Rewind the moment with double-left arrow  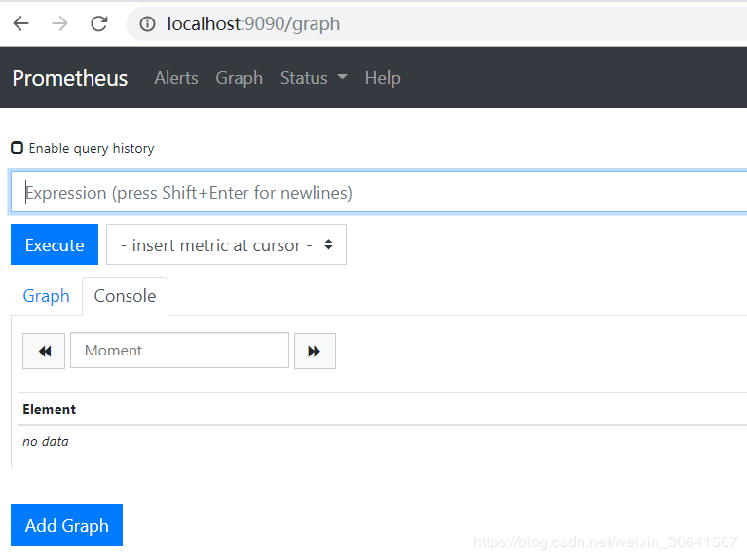(44, 351)
